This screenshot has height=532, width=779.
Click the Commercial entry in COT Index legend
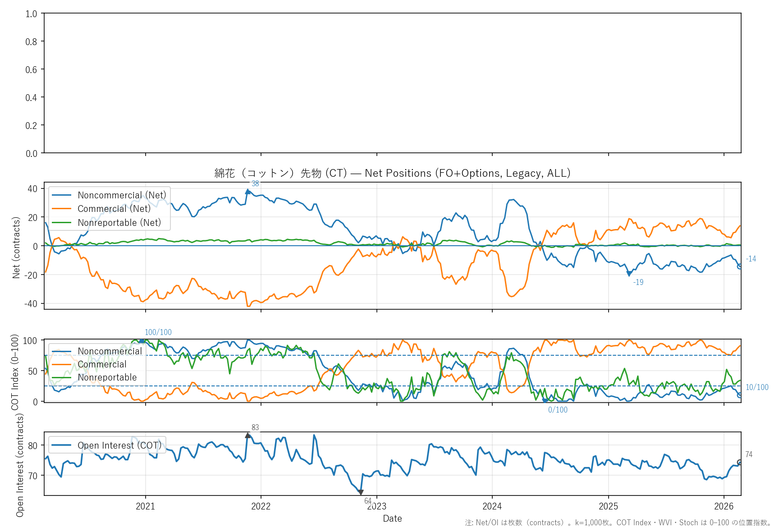point(102,364)
